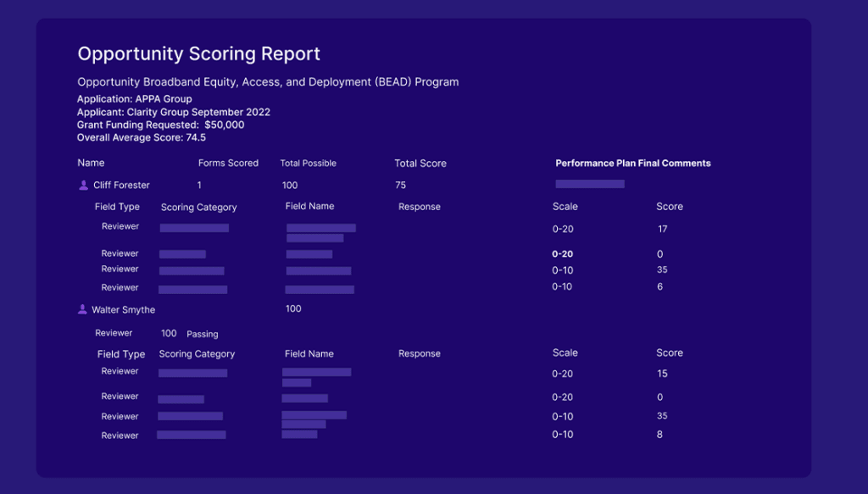Image resolution: width=868 pixels, height=494 pixels.
Task: Click the Grant Funding Requested $50,000 line
Action: (x=160, y=125)
